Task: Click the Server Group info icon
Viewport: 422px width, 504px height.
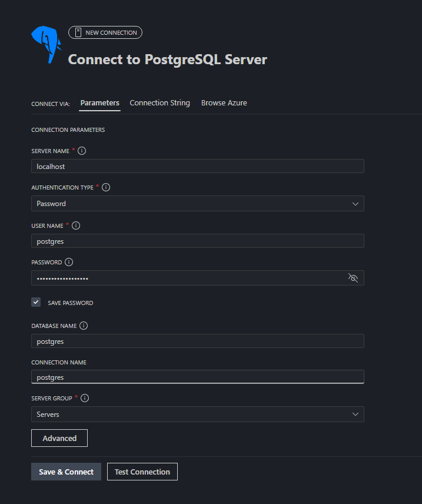Action: click(85, 398)
